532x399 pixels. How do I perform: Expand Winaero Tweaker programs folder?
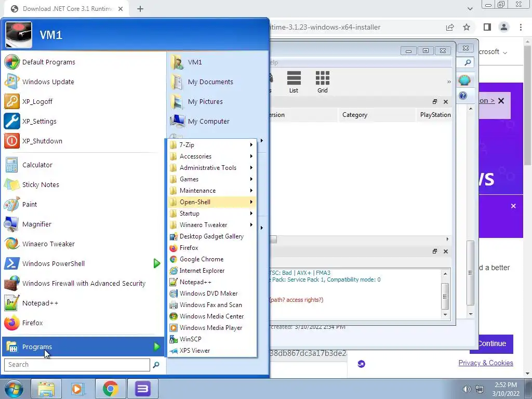click(x=212, y=225)
